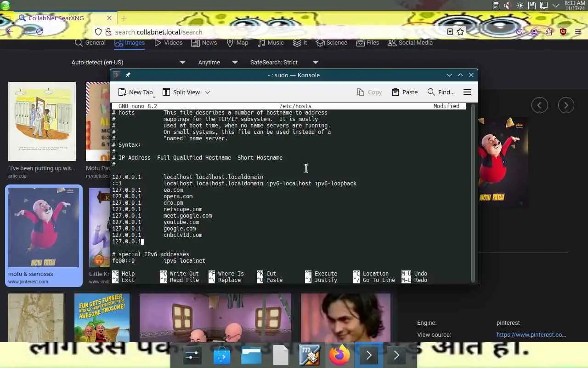Screen dimensions: 588x368
Task: Launch Discover store from the dock
Action: pos(222,356)
